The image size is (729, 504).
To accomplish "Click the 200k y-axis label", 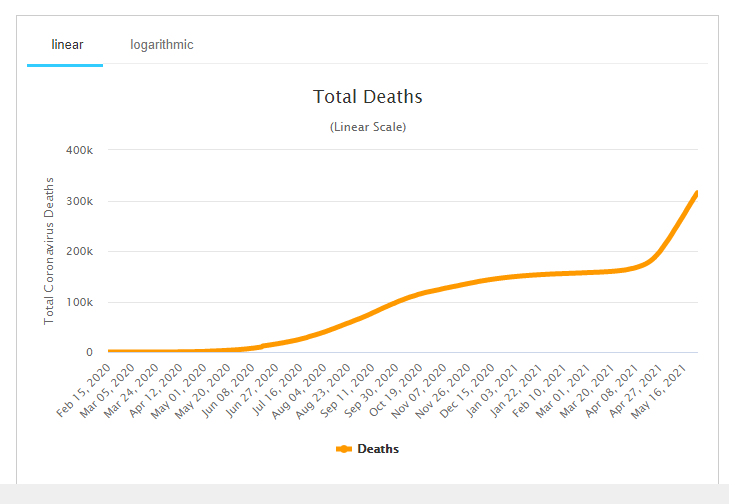I will point(80,252).
